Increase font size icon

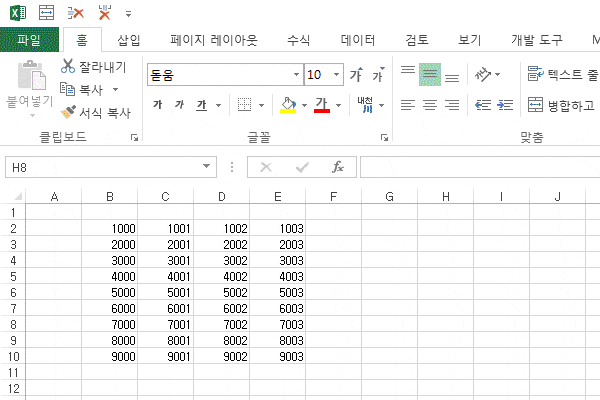pos(356,75)
